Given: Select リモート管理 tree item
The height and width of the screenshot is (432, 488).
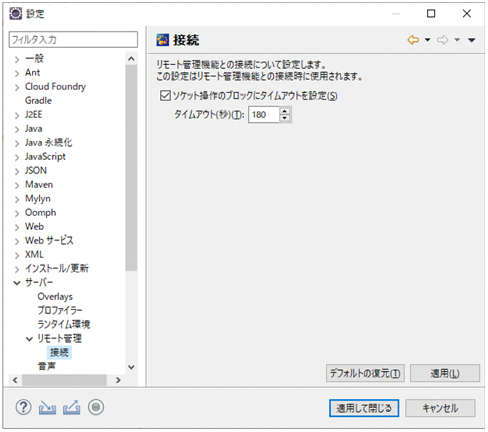Looking at the screenshot, I should 59,338.
